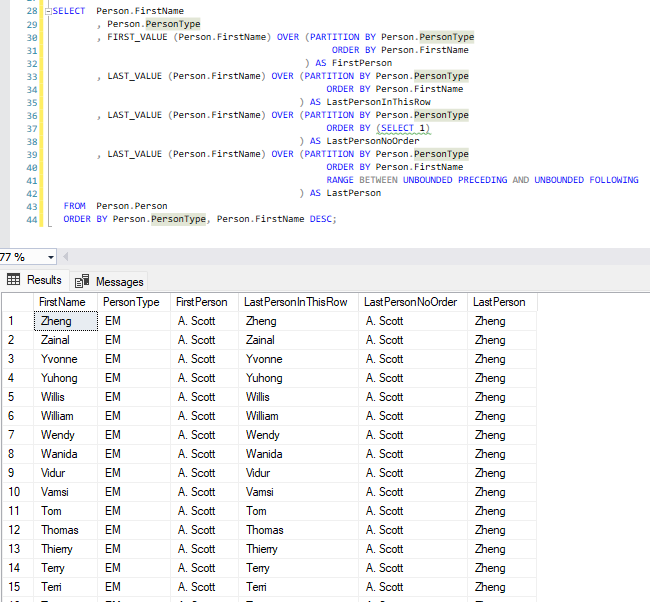Image resolution: width=650 pixels, height=602 pixels.
Task: Select row header number 10
Action: [x=18, y=493]
